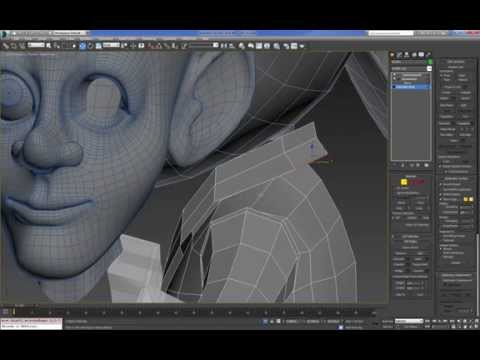Select the Edge constraint radio button

[x=457, y=75]
